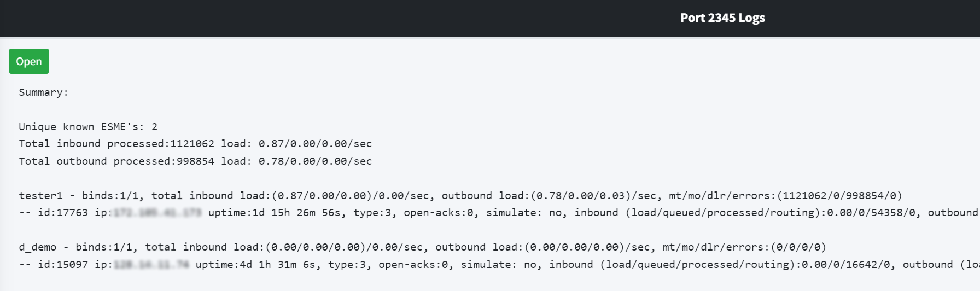Click the inbound processed count 1121062

pyautogui.click(x=192, y=144)
